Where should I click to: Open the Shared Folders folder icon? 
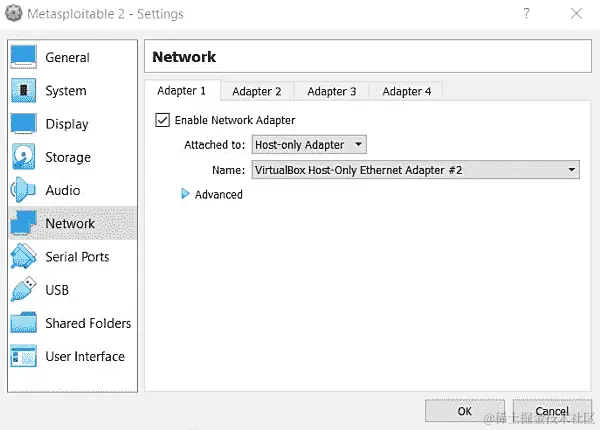(x=23, y=322)
